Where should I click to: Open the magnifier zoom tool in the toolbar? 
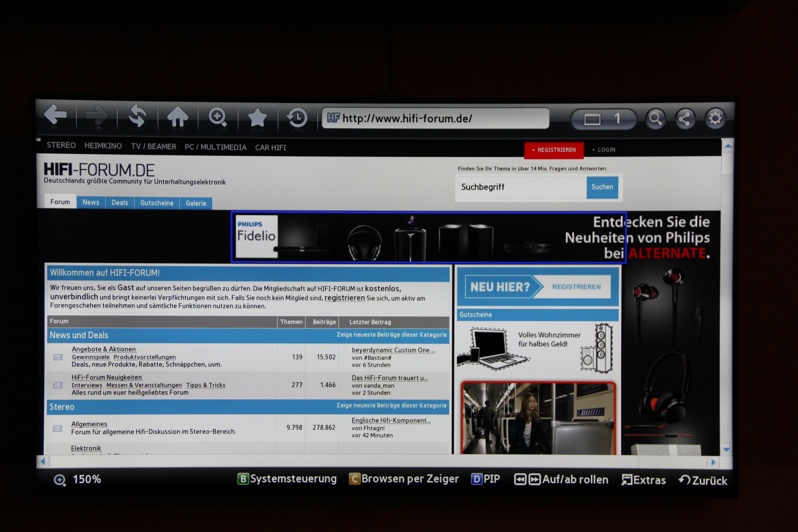click(218, 117)
